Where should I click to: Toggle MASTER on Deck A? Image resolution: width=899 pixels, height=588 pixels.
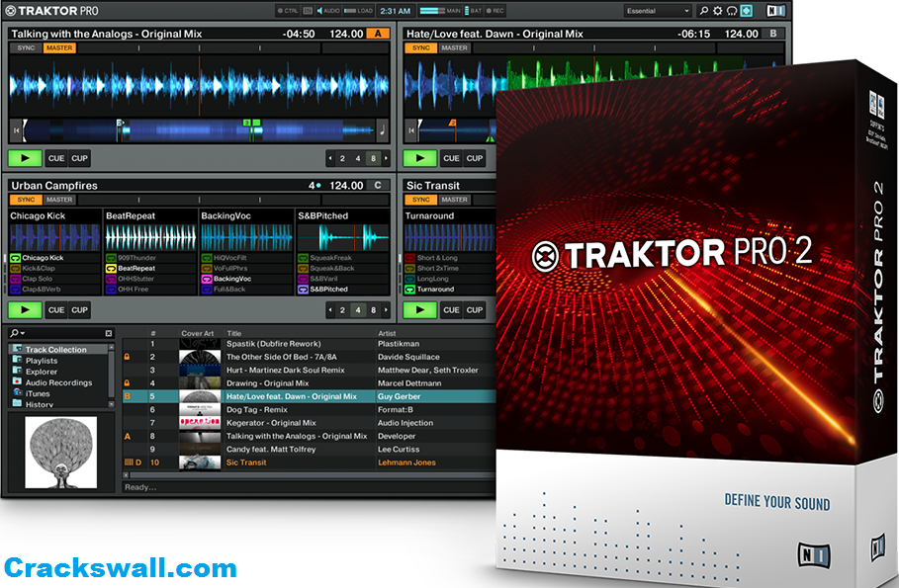(59, 47)
